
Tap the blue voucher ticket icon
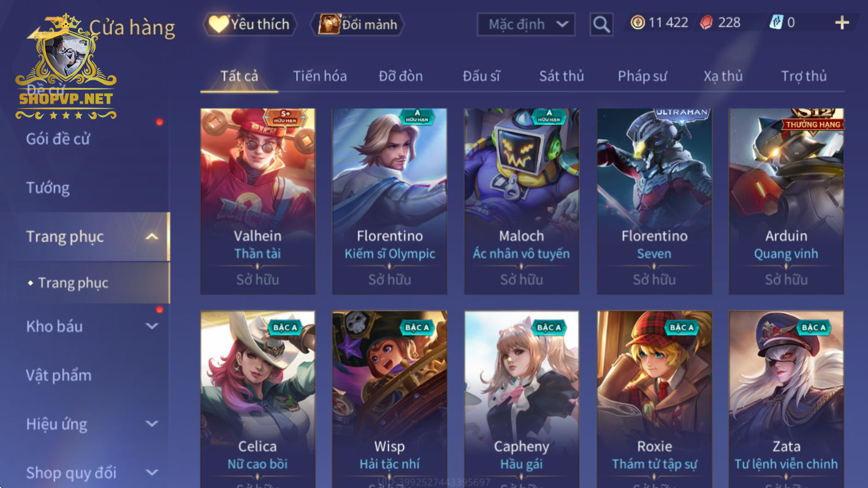click(776, 23)
